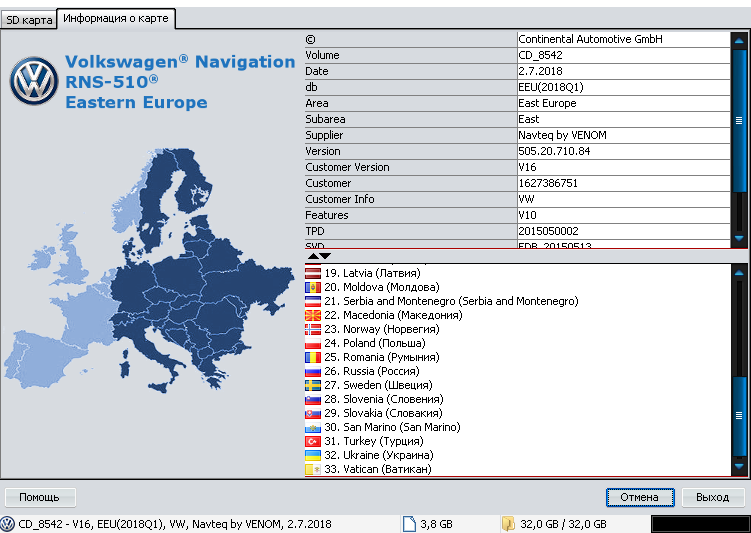Click the Sweden flag icon
751x533 pixels.
pyautogui.click(x=313, y=386)
